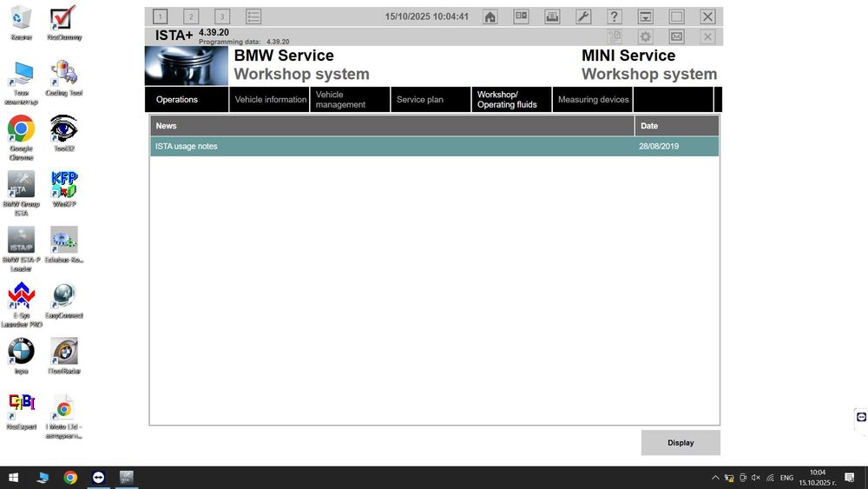This screenshot has height=489, width=868.
Task: Click the muted volume tray icon
Action: (756, 478)
